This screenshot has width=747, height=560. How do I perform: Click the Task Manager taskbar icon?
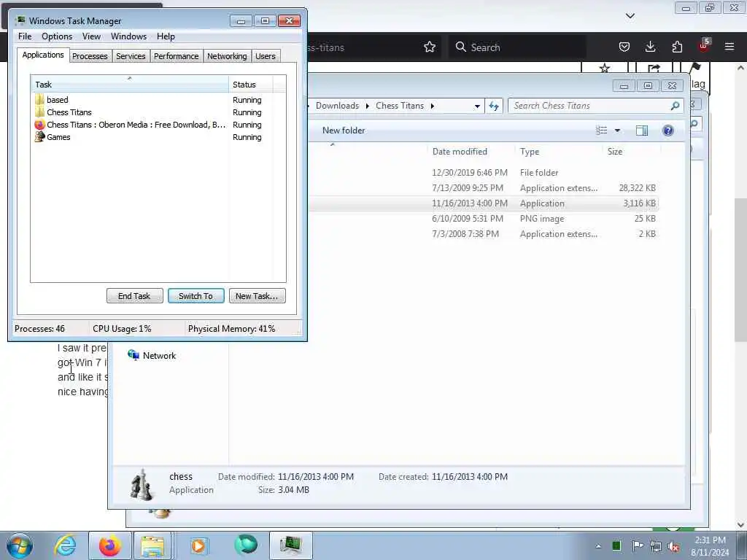[290, 545]
